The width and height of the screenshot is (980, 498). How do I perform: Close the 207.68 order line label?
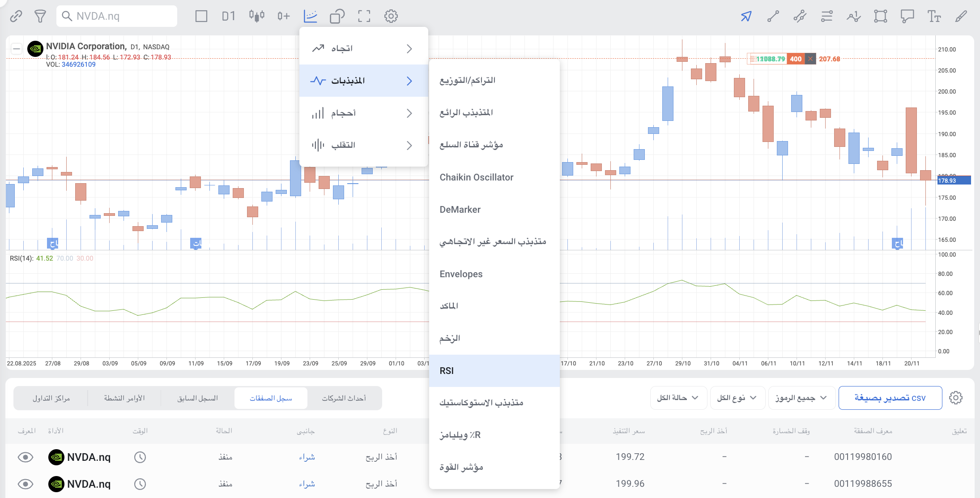point(810,59)
